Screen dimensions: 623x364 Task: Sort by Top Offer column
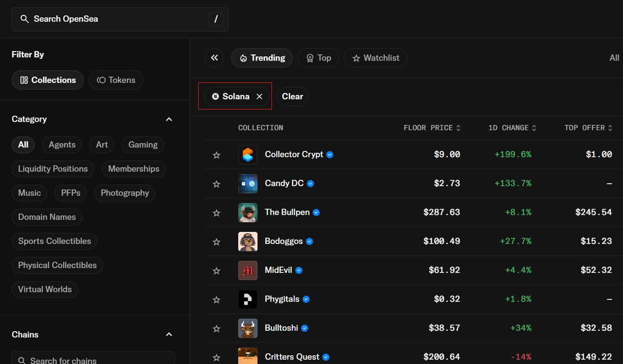coord(588,128)
